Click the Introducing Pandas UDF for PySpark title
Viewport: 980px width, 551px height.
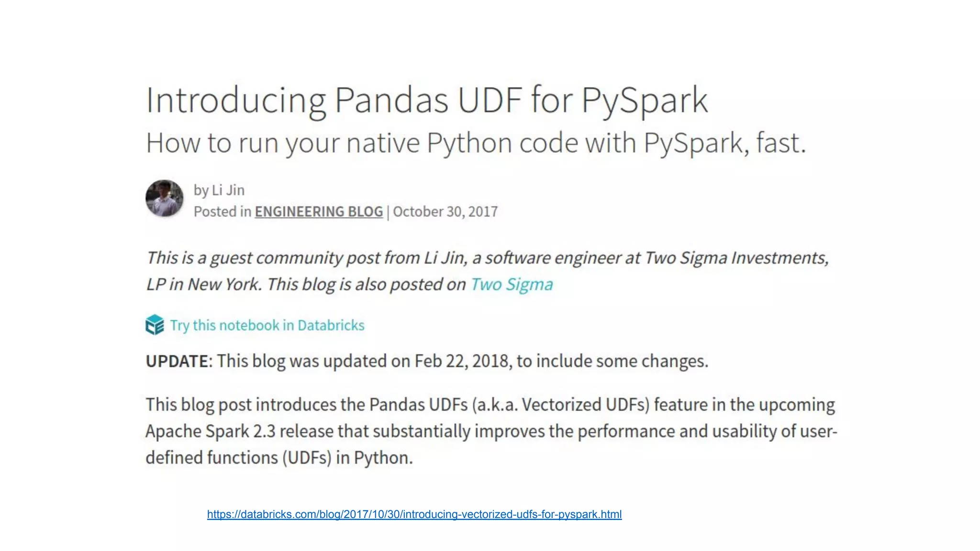(x=427, y=100)
